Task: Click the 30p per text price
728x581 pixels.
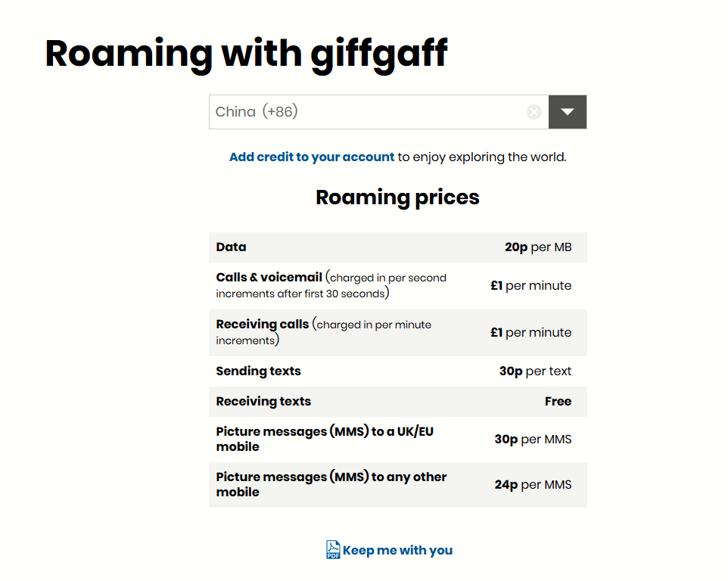Action: (535, 371)
